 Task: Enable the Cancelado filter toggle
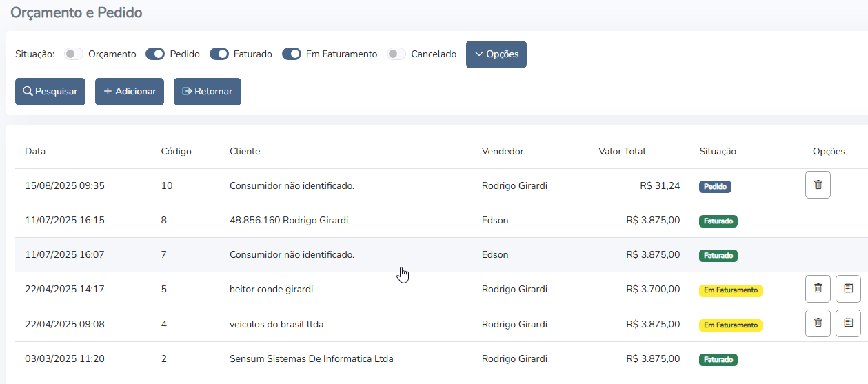396,54
